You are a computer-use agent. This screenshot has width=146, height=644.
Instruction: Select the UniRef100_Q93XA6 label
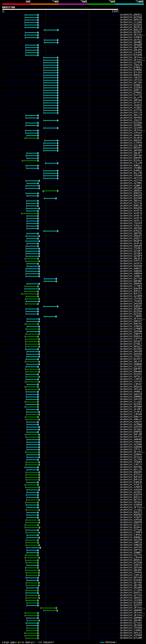[131, 568]
